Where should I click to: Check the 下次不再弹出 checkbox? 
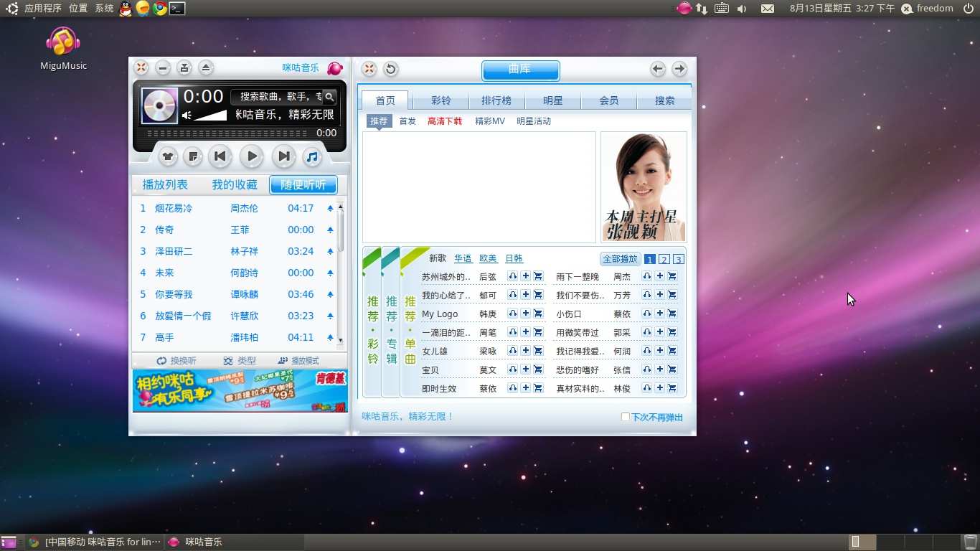point(625,417)
